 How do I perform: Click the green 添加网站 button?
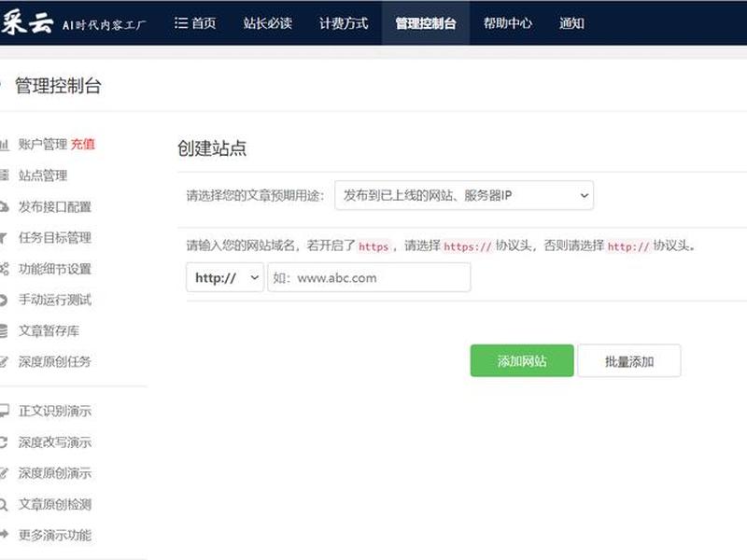click(522, 360)
